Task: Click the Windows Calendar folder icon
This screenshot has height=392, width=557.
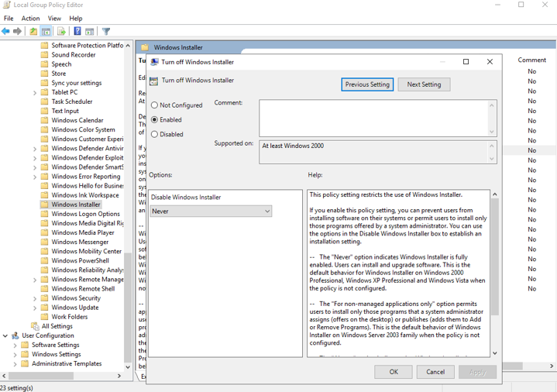Action: point(44,120)
